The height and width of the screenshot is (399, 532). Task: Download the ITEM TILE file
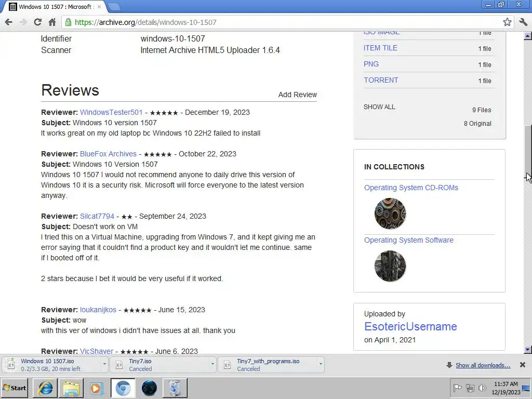pos(380,48)
